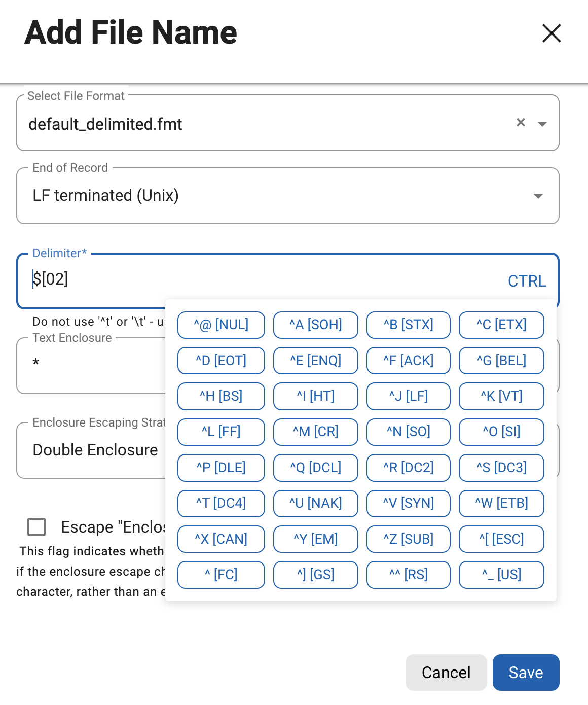The width and height of the screenshot is (588, 705).
Task: Save the file name configuration
Action: 526,672
